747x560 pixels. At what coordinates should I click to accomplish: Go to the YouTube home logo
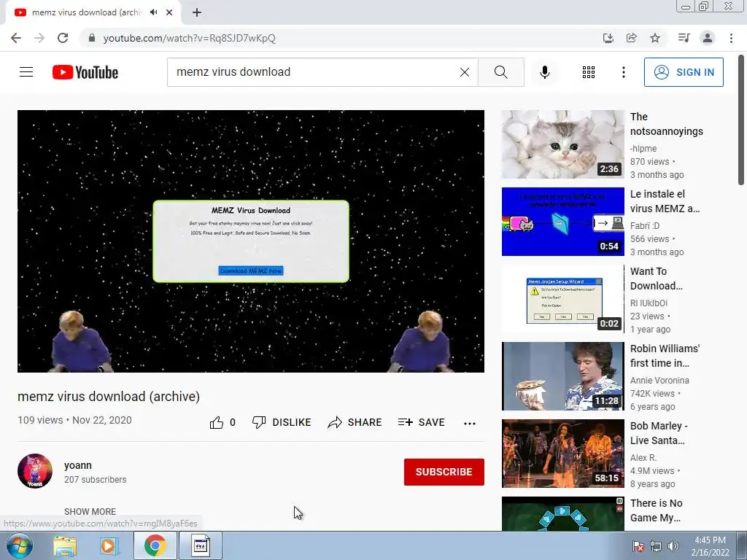click(85, 72)
